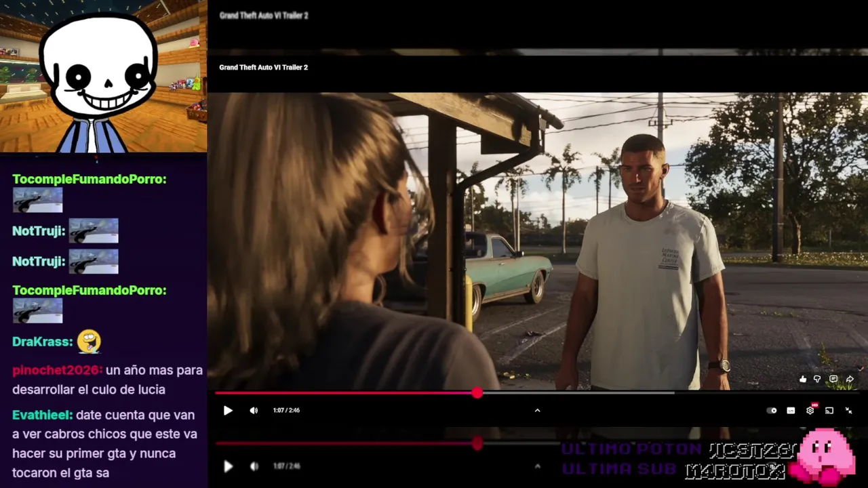Click the message 'desarrollar el culo de lucia'

tap(89, 390)
